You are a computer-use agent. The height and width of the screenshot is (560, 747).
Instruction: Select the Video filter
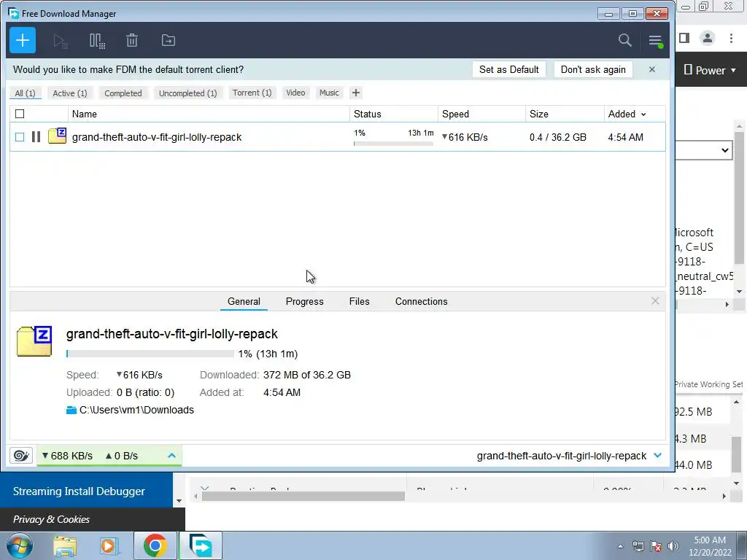point(295,93)
